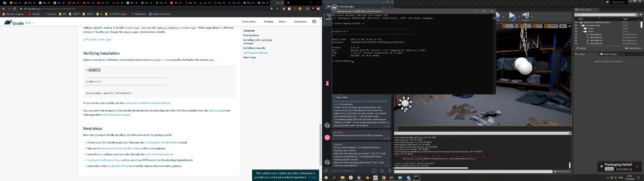
Task: Open the section on troubleshooting link
Action: pos(147,103)
